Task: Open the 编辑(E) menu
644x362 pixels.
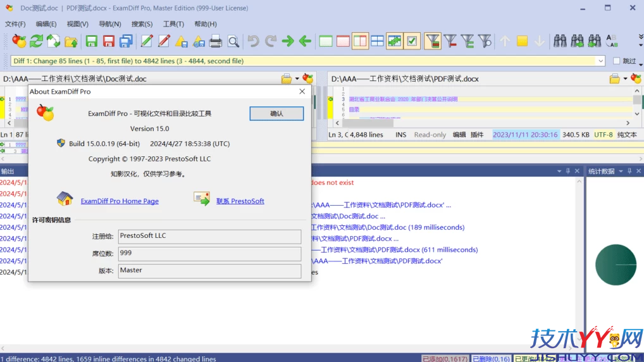Action: (46, 24)
